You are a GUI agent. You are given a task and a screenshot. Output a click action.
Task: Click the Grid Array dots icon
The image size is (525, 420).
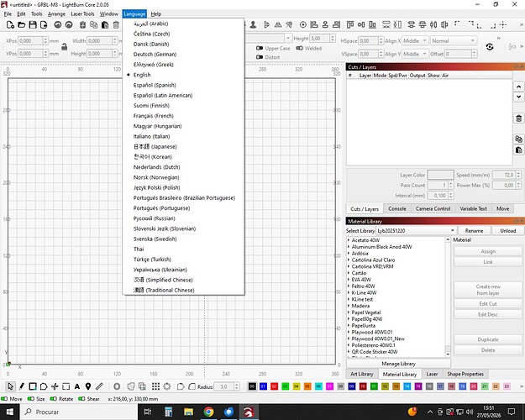click(155, 386)
